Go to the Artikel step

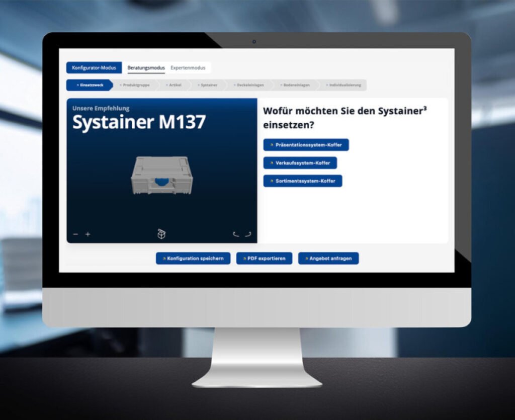pos(174,85)
